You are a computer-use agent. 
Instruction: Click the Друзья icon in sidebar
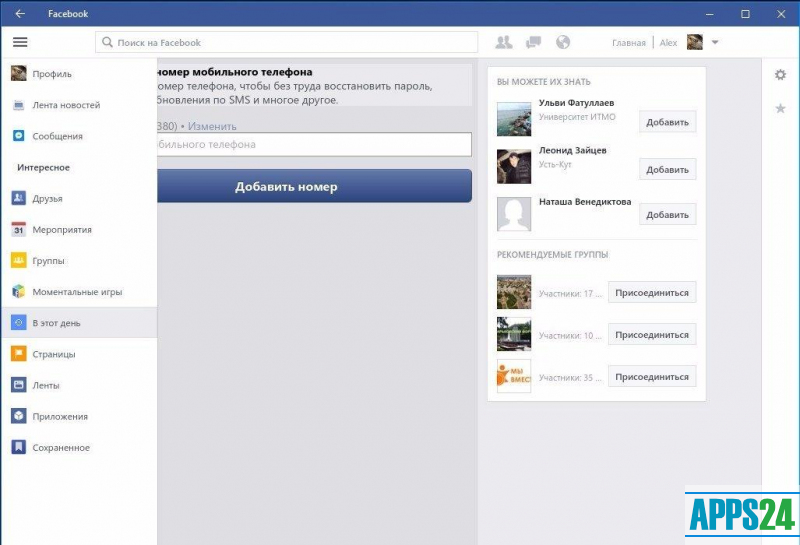click(x=19, y=198)
